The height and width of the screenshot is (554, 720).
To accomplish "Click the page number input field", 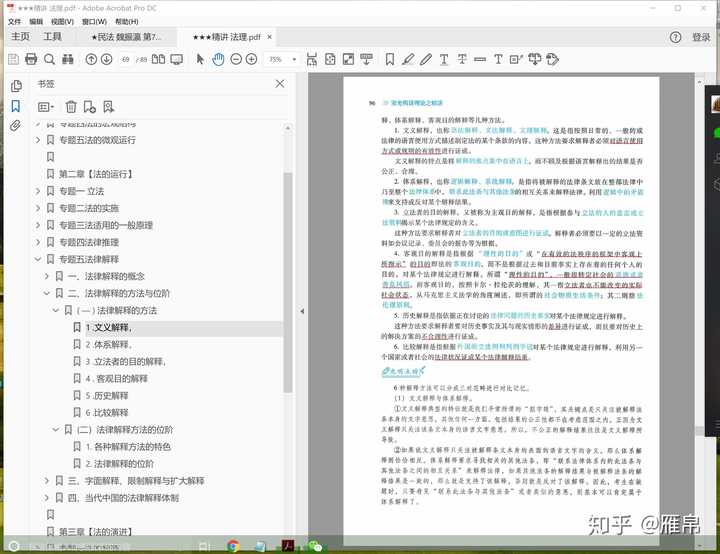I will click(x=126, y=59).
